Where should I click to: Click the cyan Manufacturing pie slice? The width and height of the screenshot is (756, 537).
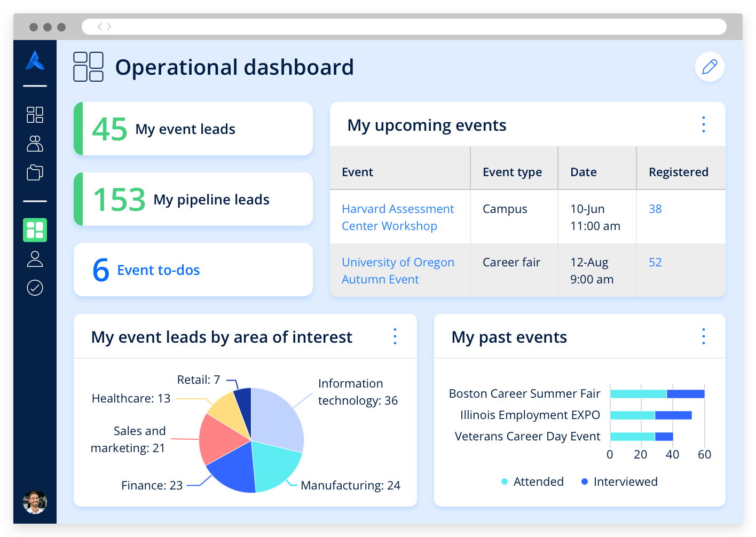[274, 463]
